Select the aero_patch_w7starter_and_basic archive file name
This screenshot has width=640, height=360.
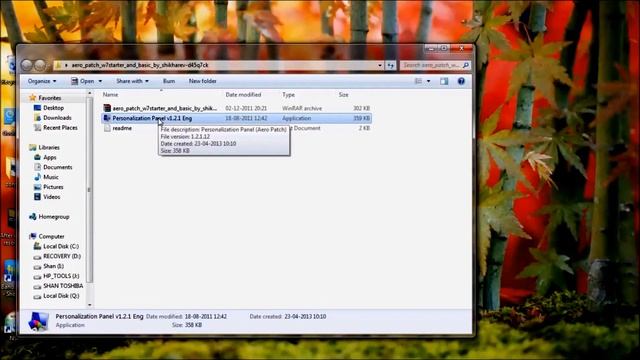point(164,108)
